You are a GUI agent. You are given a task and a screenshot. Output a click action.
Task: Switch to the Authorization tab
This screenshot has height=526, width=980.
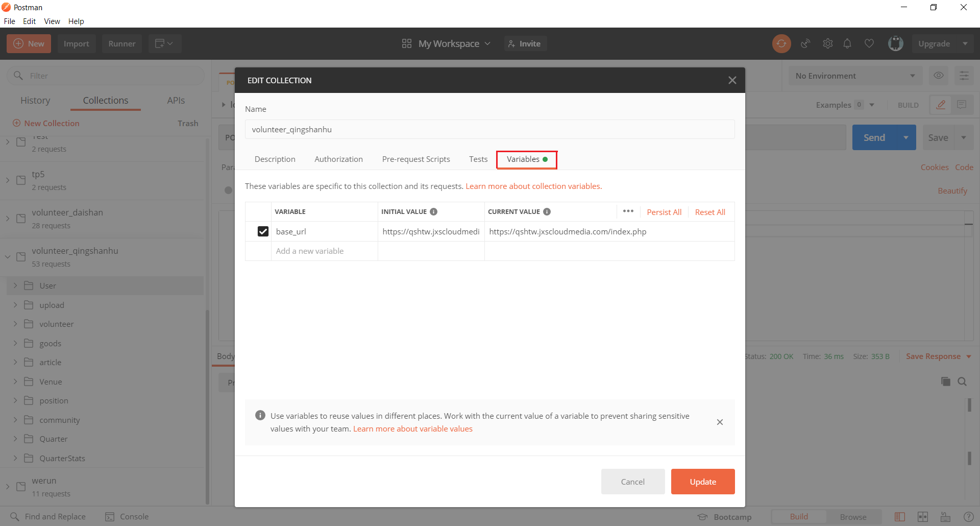[338, 159]
